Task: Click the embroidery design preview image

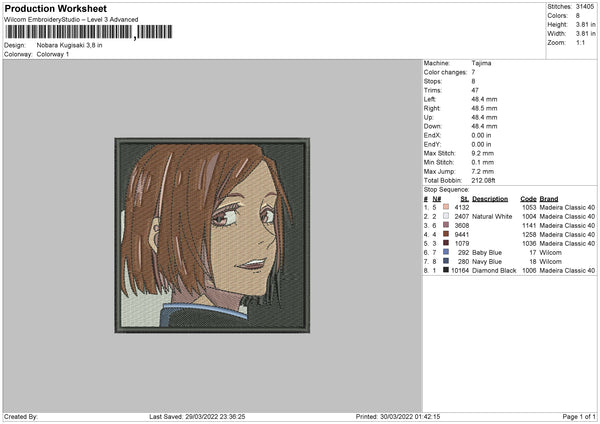Action: click(212, 235)
